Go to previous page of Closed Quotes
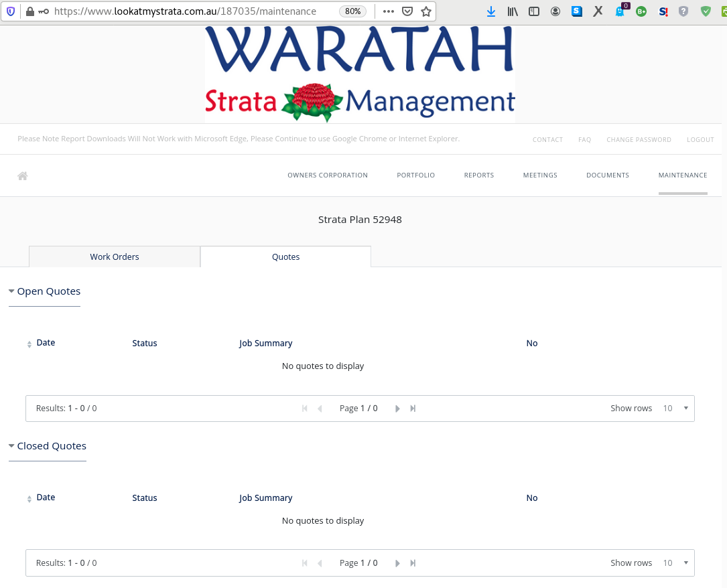 tap(320, 563)
